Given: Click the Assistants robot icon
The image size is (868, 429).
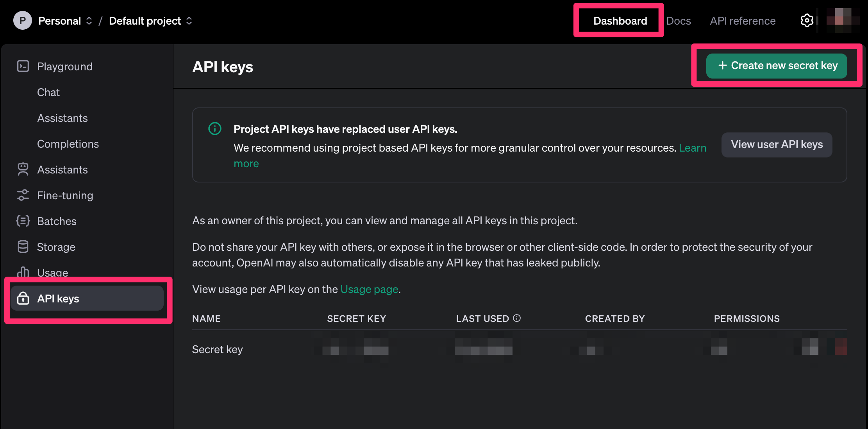Looking at the screenshot, I should coord(23,170).
